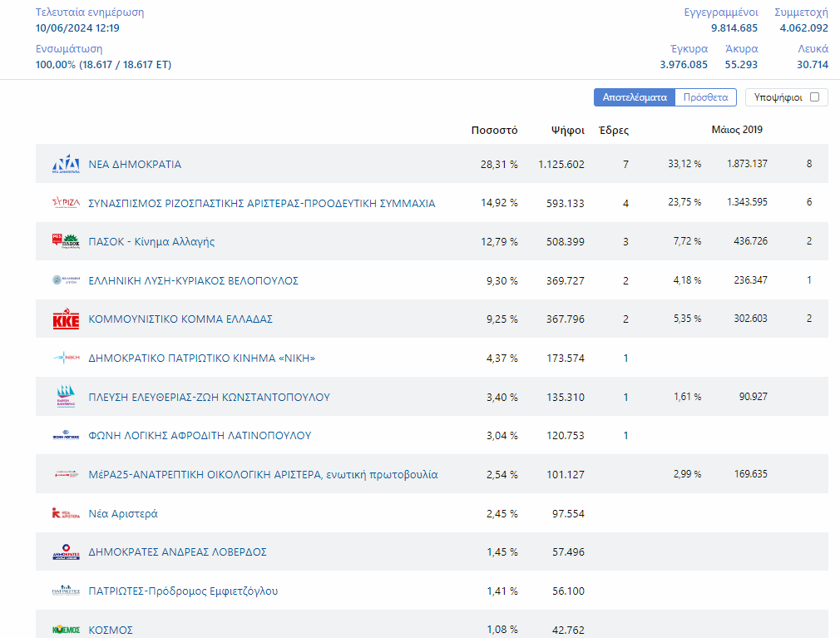Enable the Υποψήφιοι checkbox
The height and width of the screenshot is (638, 840).
(815, 97)
